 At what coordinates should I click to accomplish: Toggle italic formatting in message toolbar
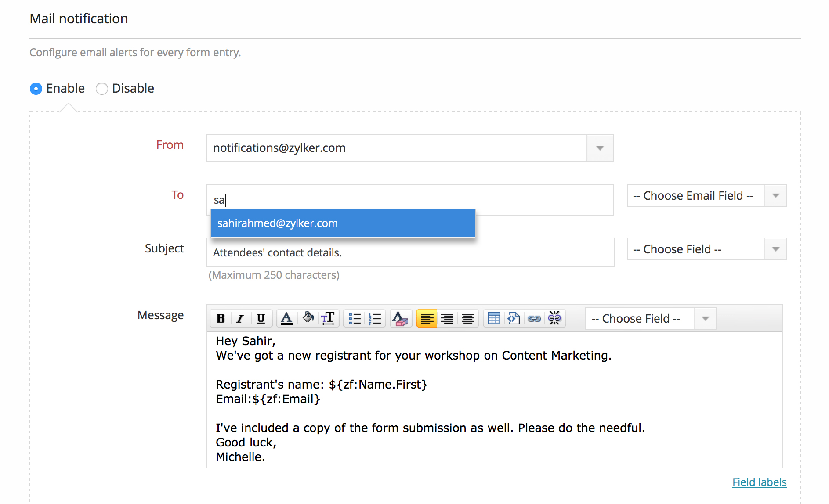click(x=240, y=318)
